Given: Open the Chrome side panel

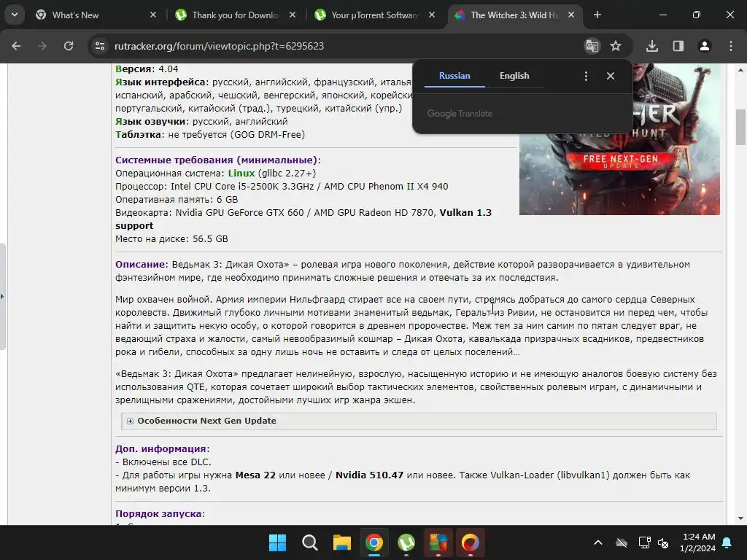Looking at the screenshot, I should tap(678, 46).
